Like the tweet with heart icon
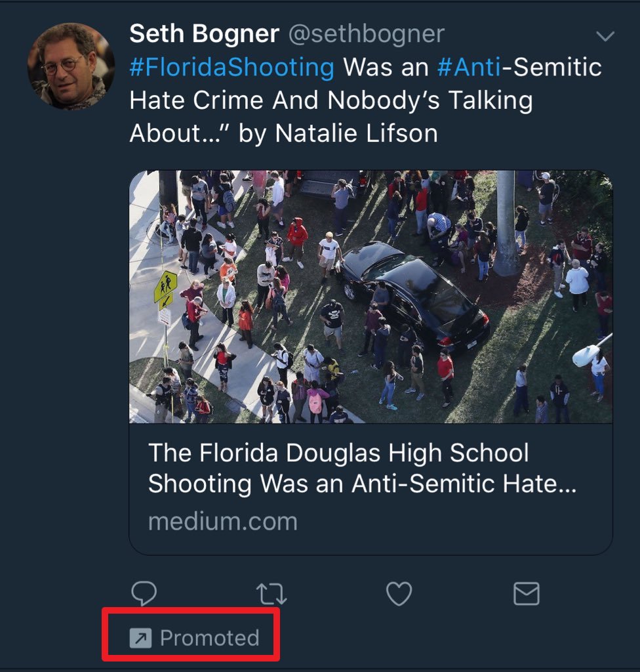The image size is (640, 672). point(398,593)
